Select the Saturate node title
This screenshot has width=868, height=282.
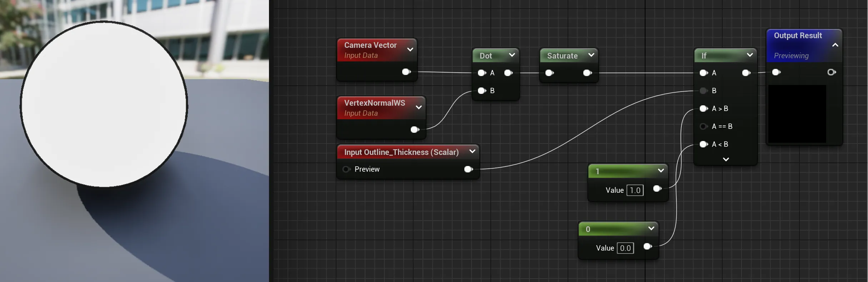[562, 56]
